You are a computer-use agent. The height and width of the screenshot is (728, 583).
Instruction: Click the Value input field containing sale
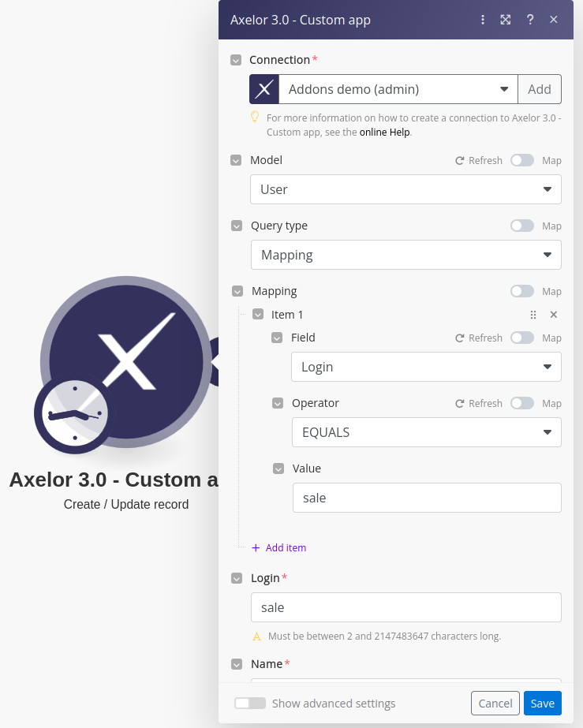click(426, 498)
